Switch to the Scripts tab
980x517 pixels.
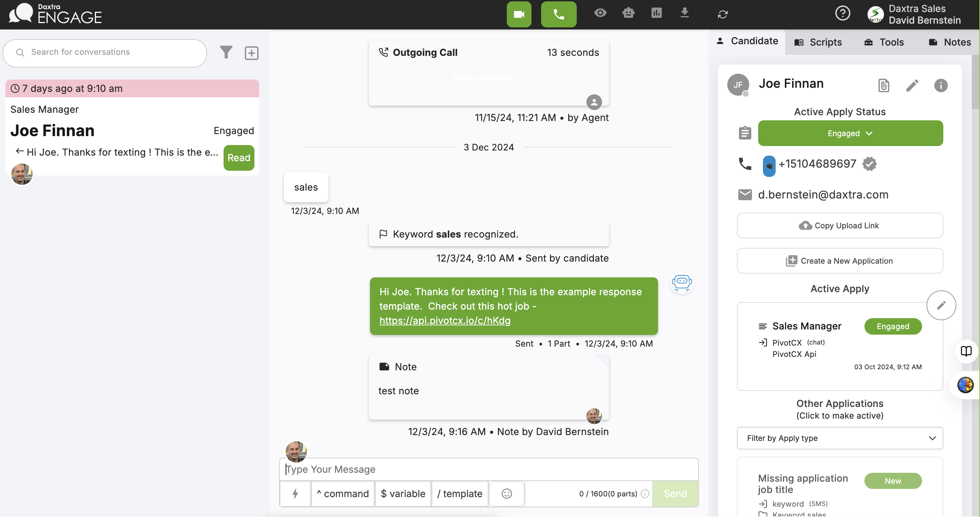pyautogui.click(x=818, y=42)
